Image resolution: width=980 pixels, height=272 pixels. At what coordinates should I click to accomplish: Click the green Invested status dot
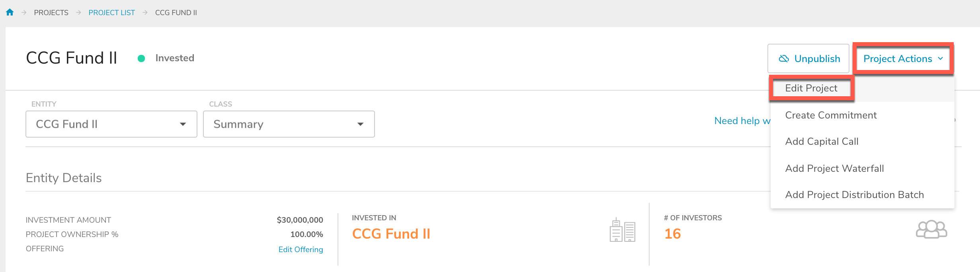[x=141, y=58]
